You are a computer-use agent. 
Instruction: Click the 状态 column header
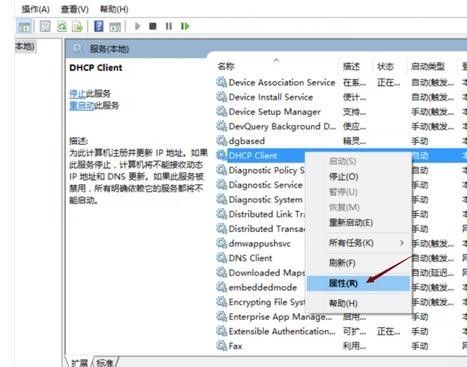[x=385, y=66]
